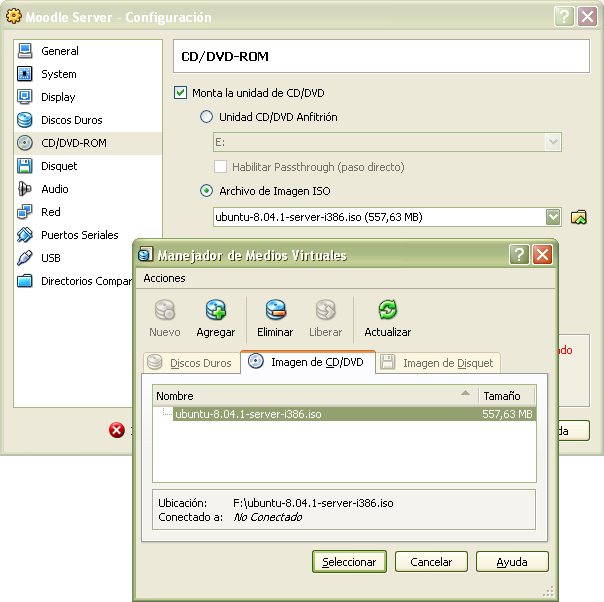
Task: Close the Manejador de Medios Virtuales dialog
Action: coord(542,255)
